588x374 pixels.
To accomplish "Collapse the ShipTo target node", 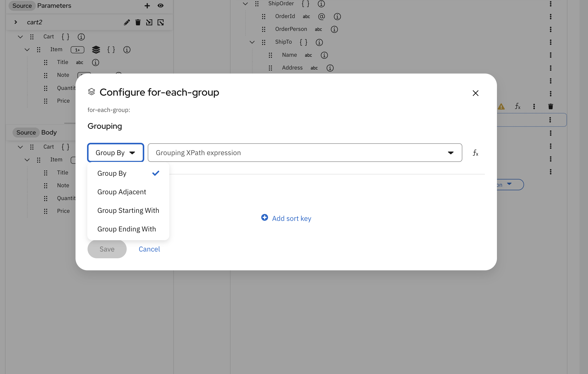I will [x=252, y=42].
